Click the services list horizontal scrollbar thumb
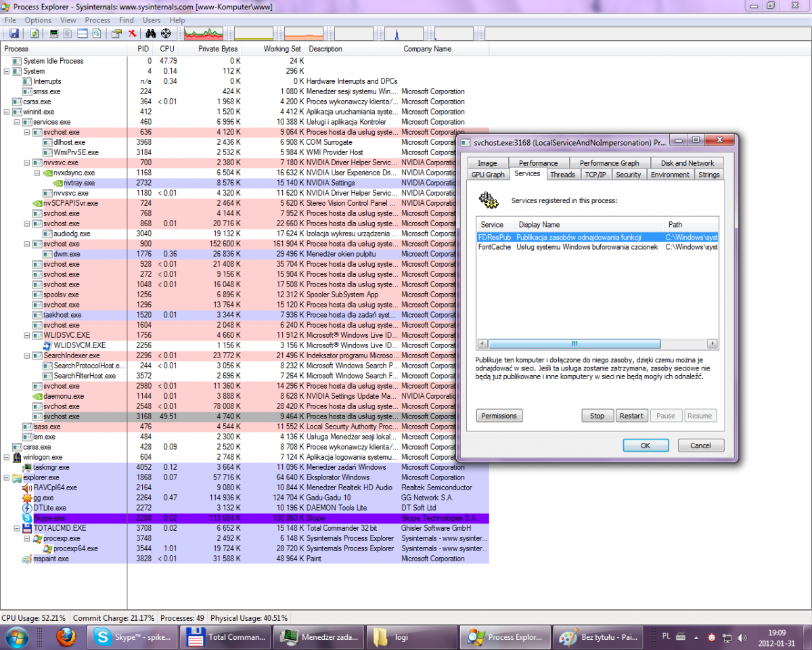Viewport: 812px width, 650px height. pyautogui.click(x=574, y=343)
